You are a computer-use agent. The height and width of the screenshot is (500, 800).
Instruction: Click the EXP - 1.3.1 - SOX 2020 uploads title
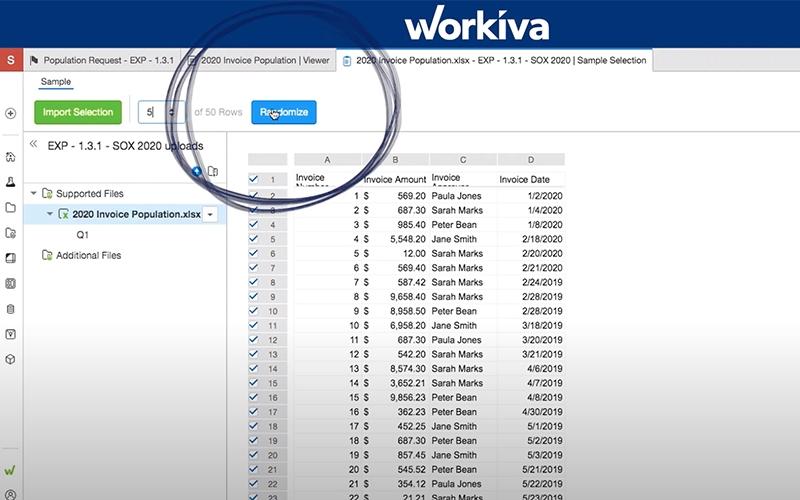(x=126, y=146)
